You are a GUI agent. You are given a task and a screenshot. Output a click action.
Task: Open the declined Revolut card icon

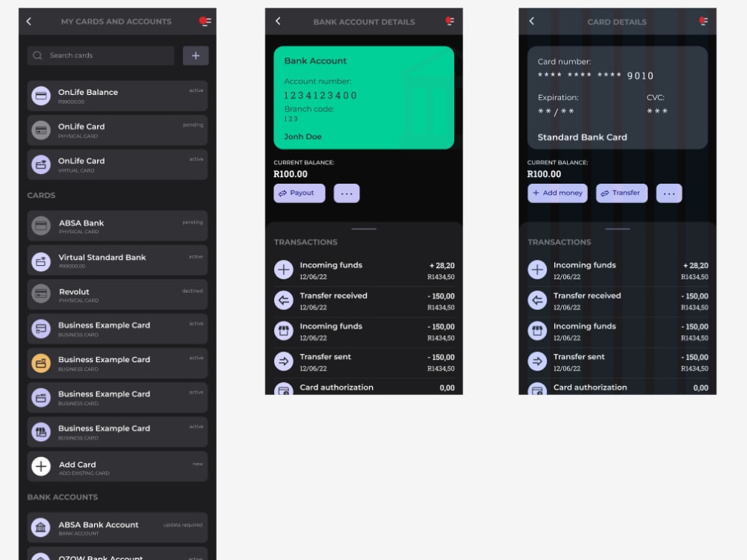tap(41, 293)
